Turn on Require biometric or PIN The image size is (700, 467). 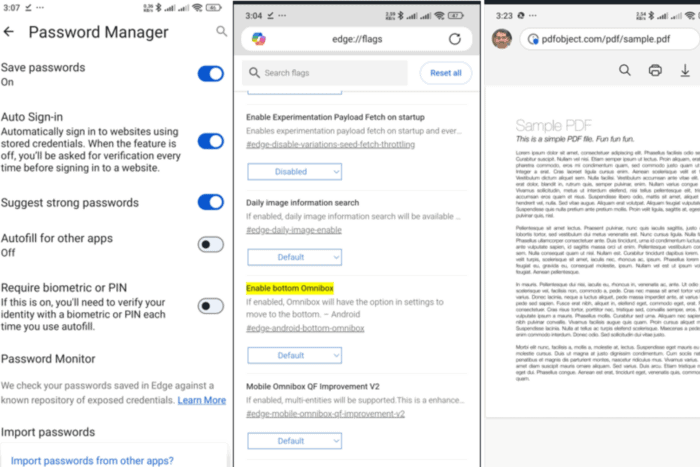tap(211, 306)
